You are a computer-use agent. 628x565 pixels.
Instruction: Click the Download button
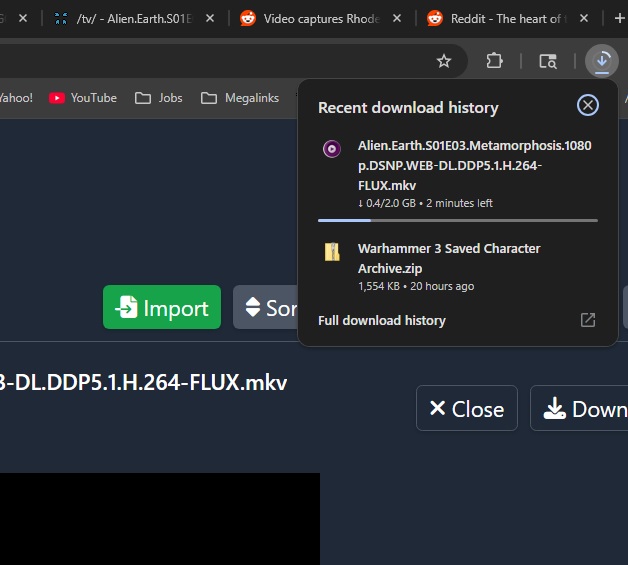(579, 408)
